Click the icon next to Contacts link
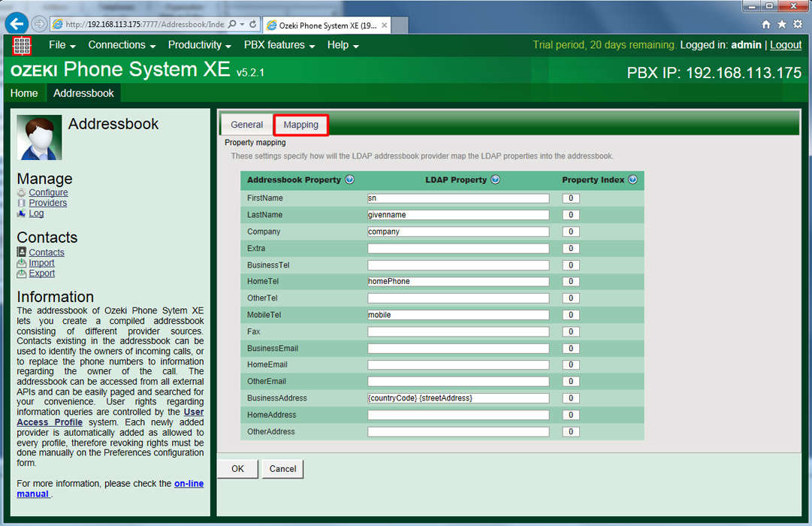 tap(21, 252)
